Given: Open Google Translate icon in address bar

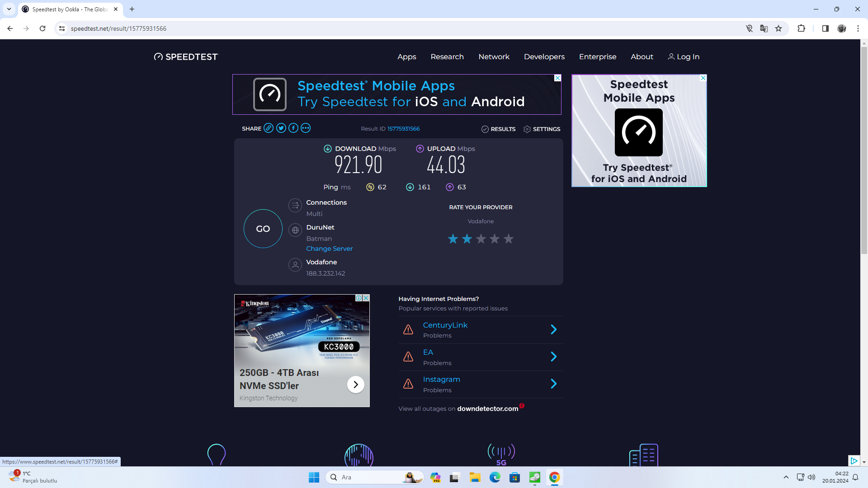Looking at the screenshot, I should (764, 28).
